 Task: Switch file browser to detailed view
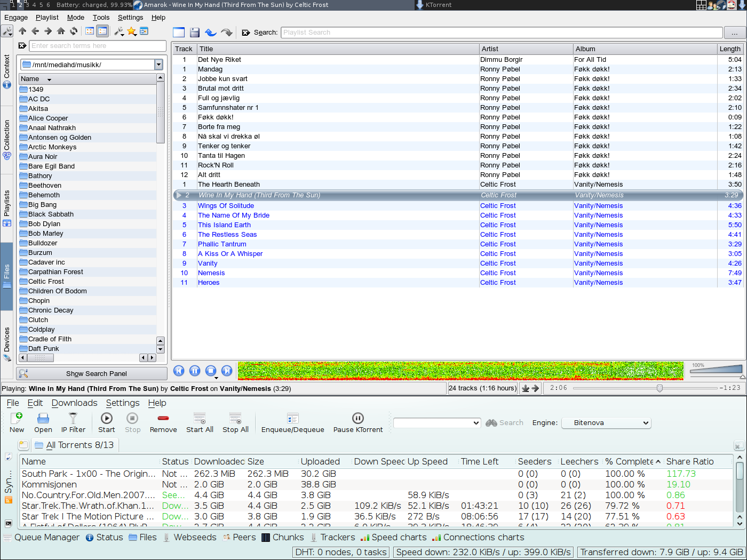(x=102, y=31)
